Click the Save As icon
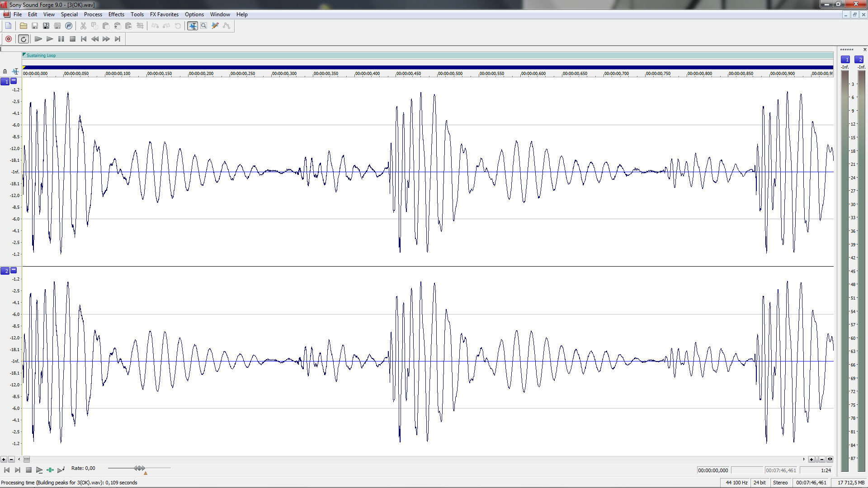 (46, 26)
